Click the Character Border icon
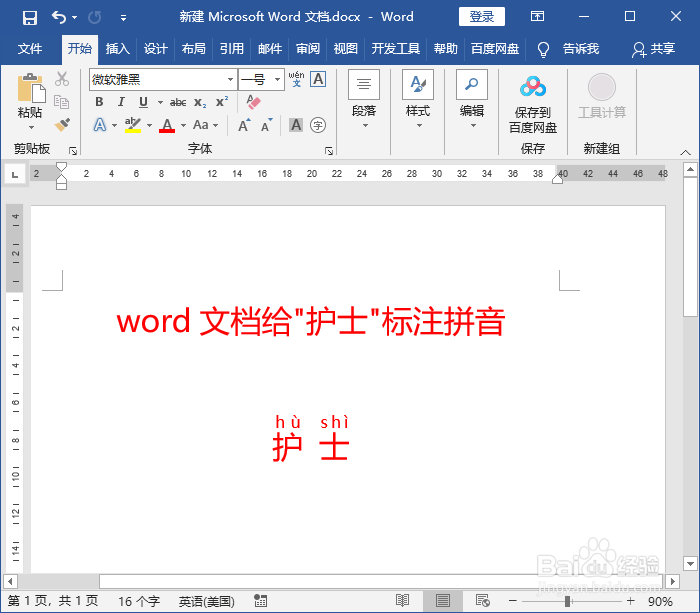Screen dimensions: 700x613 tap(318, 79)
